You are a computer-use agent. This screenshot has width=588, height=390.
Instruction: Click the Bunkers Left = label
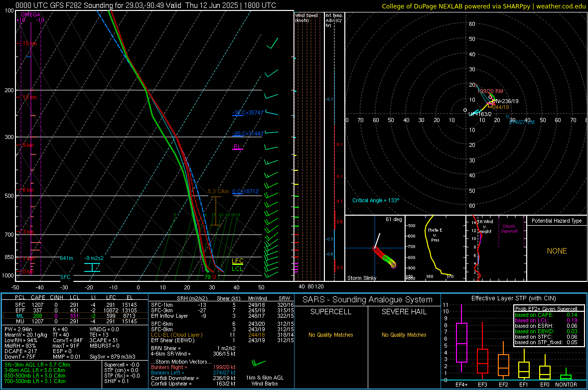(167, 373)
